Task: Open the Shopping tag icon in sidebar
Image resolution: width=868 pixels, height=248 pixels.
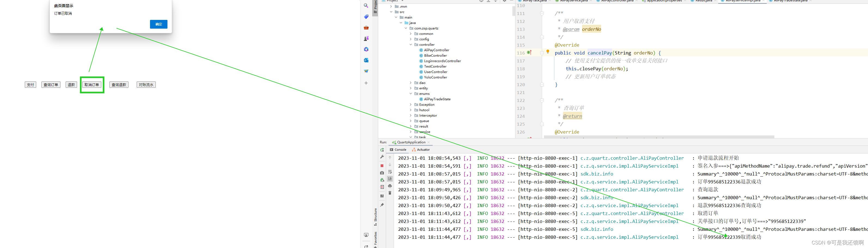Action: (x=366, y=17)
